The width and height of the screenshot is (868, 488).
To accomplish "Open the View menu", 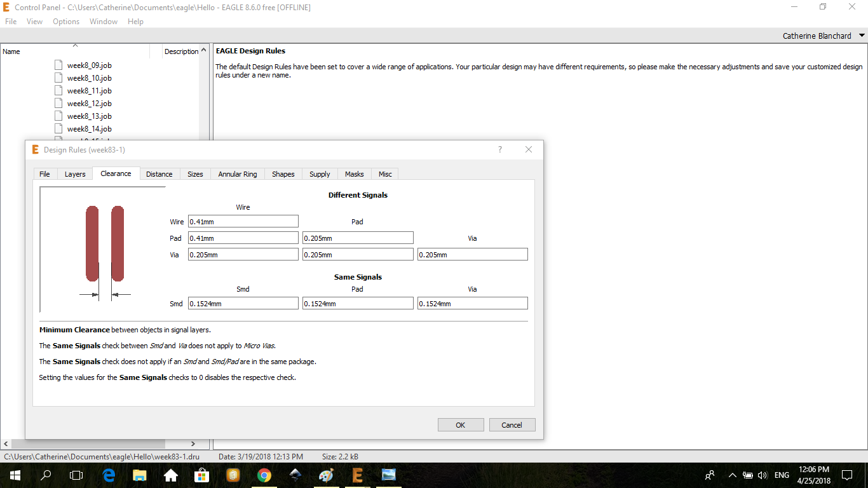I will [x=34, y=21].
